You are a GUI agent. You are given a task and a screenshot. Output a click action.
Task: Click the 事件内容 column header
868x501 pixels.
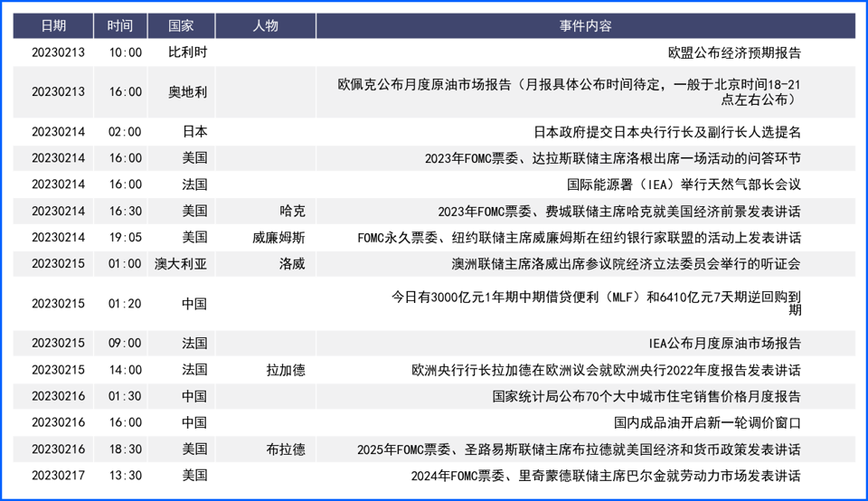tap(586, 26)
